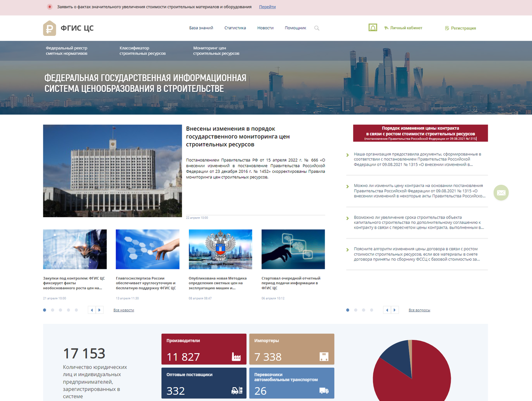Select the fourth questions carousel dot
Image resolution: width=532 pixels, height=401 pixels.
pyautogui.click(x=372, y=310)
